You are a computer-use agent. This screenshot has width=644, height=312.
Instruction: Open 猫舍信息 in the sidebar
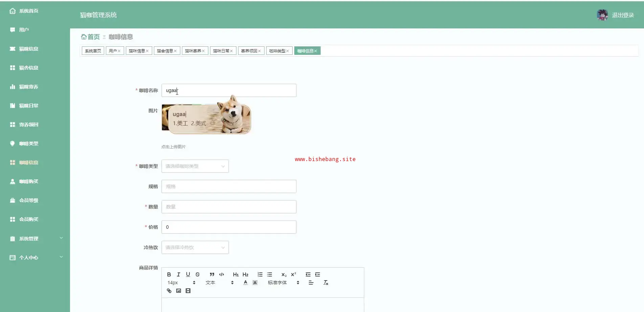tap(35, 68)
